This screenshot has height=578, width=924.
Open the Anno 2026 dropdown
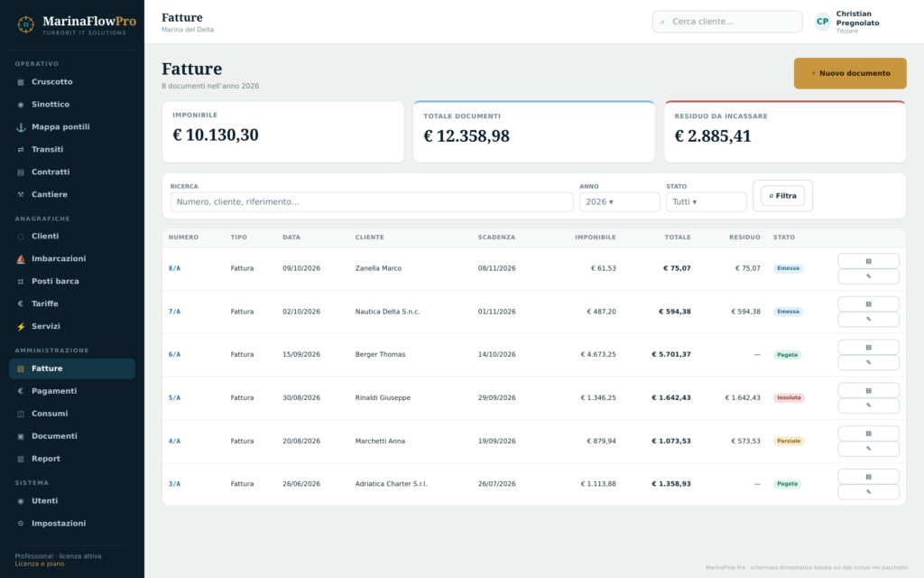click(619, 201)
